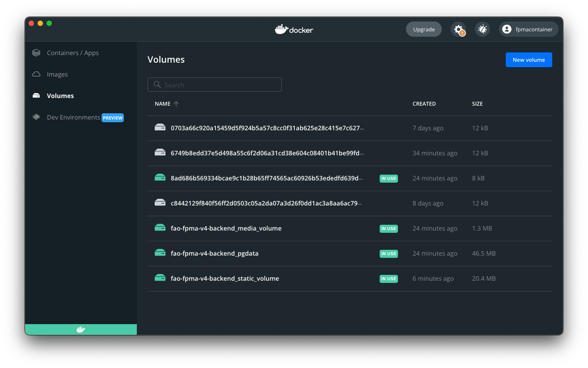The width and height of the screenshot is (588, 368).
Task: Click the '8 kB' size cell
Action: 478,178
